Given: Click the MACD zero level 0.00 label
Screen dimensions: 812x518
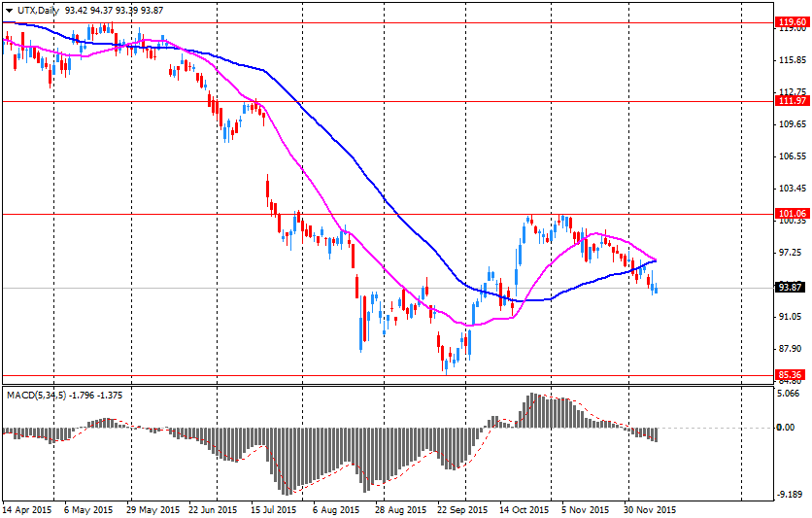Looking at the screenshot, I should tap(787, 428).
